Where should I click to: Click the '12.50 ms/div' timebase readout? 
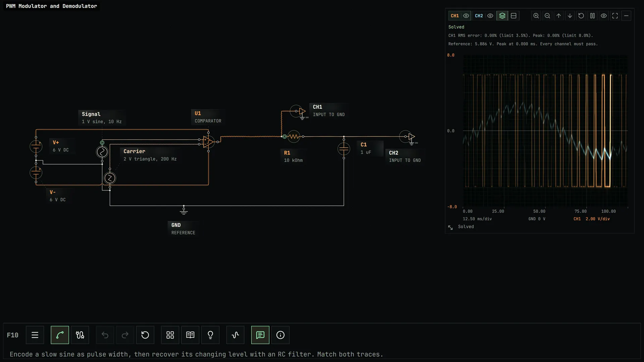pos(477,219)
